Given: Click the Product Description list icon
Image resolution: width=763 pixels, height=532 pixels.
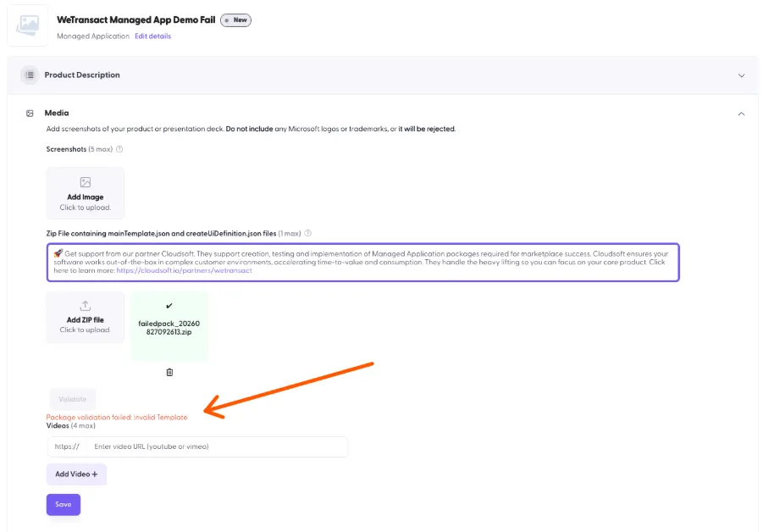Looking at the screenshot, I should 30,75.
